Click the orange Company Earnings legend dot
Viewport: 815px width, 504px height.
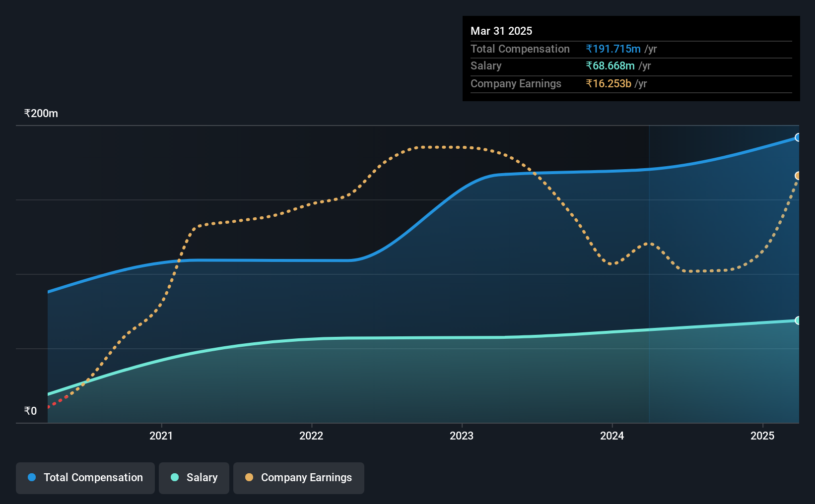click(249, 477)
